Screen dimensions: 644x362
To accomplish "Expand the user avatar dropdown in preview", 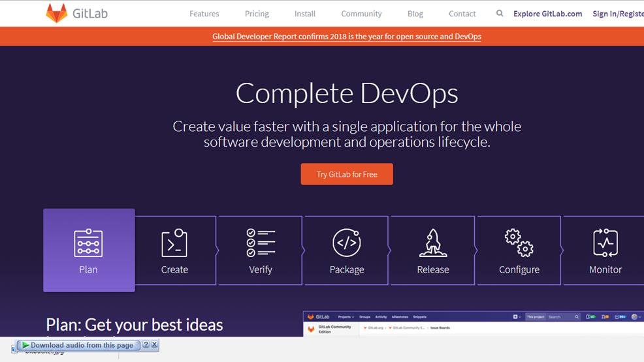I will point(636,316).
